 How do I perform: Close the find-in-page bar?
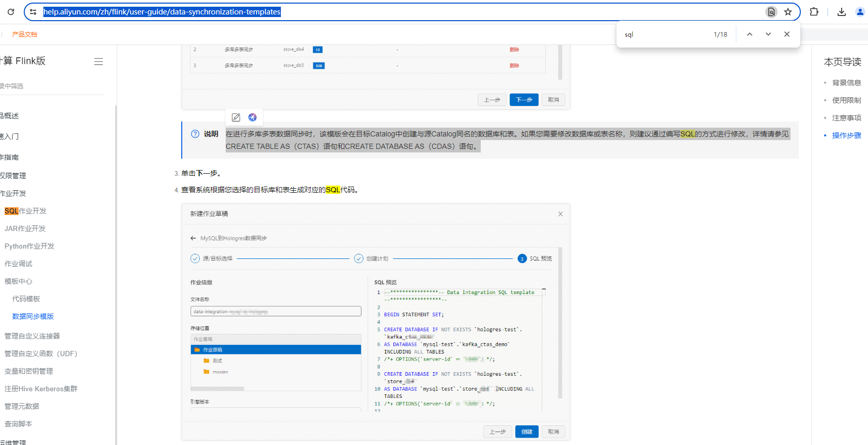(787, 34)
